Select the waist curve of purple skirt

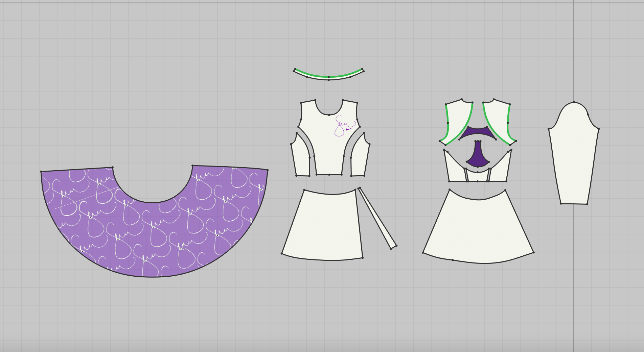(x=152, y=202)
